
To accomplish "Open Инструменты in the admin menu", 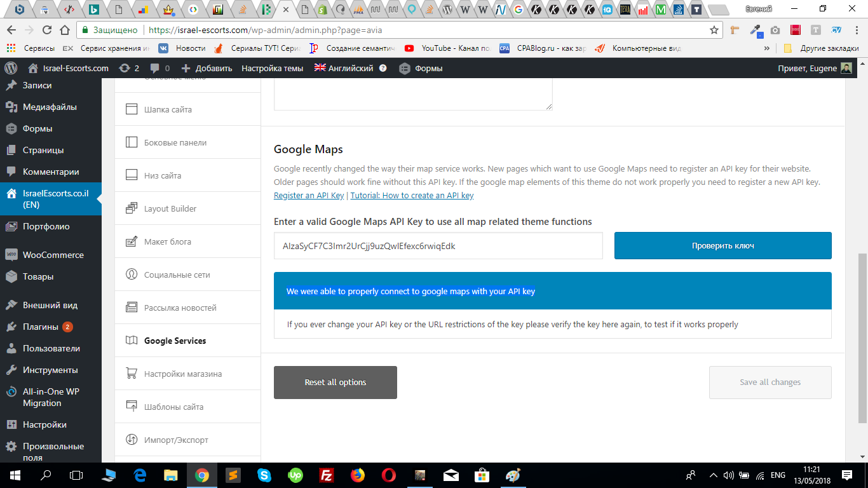I will [51, 370].
